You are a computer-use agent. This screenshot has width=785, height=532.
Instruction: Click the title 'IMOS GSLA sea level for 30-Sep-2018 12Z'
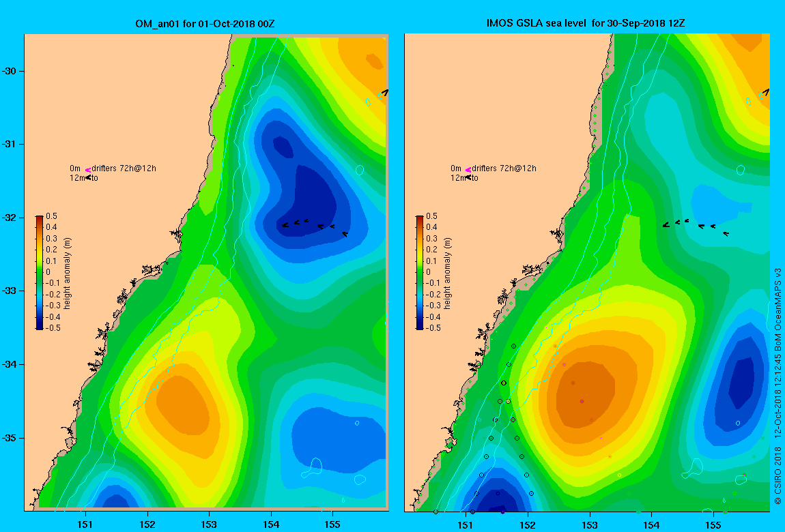click(x=585, y=23)
